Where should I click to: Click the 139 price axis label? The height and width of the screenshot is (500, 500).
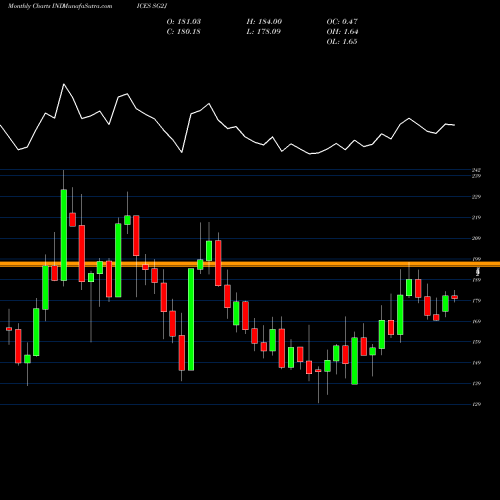476,383
